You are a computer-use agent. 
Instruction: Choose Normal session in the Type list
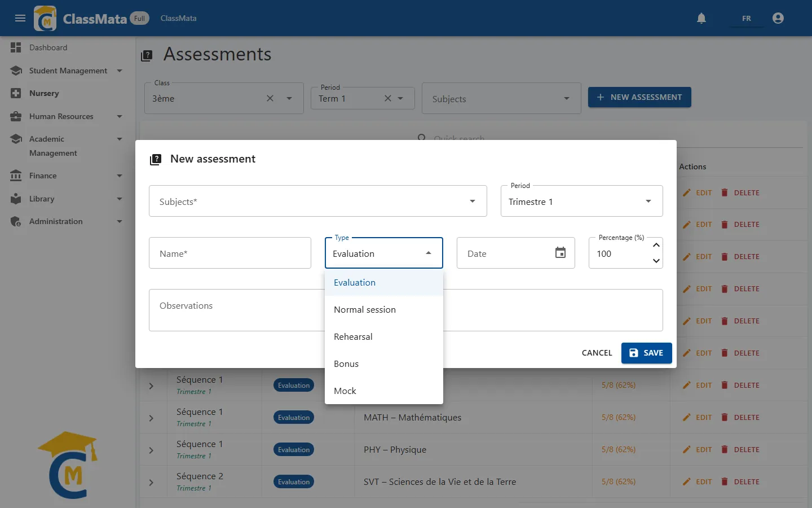[384, 309]
